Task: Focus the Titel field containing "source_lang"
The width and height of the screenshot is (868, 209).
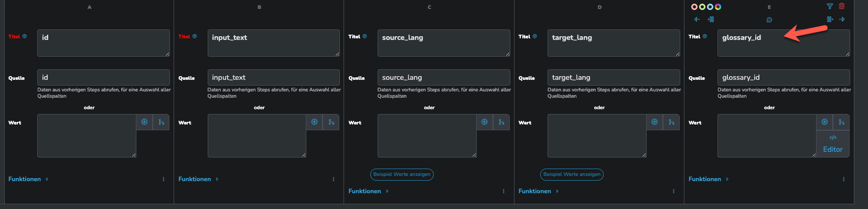Action: [x=444, y=43]
